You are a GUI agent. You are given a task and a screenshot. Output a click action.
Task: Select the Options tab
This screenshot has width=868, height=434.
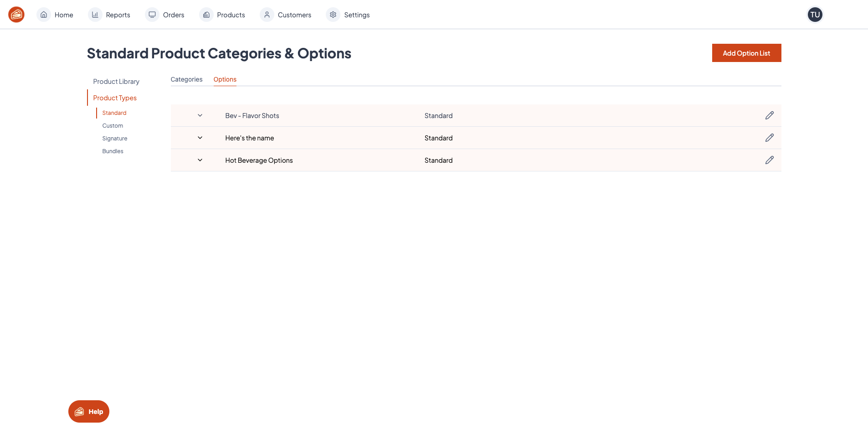click(x=225, y=79)
